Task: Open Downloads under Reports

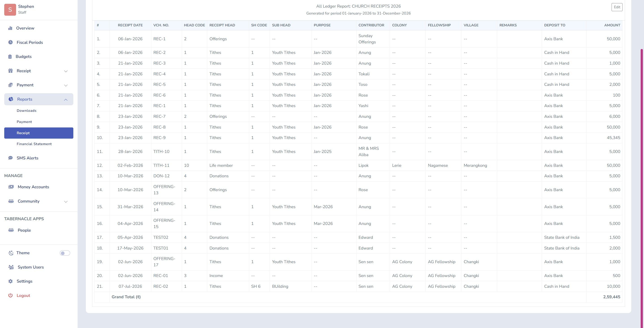Action: point(27,110)
